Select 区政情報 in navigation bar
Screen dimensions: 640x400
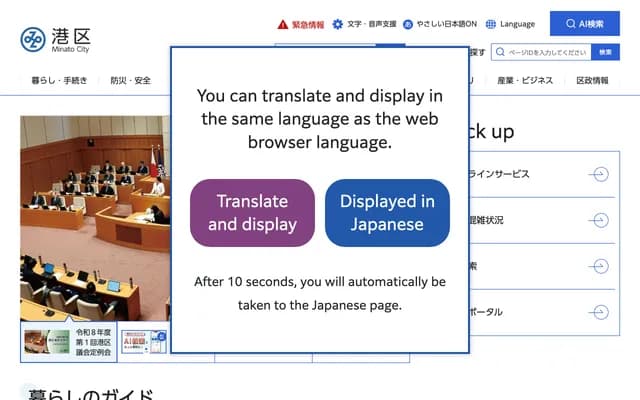click(592, 80)
